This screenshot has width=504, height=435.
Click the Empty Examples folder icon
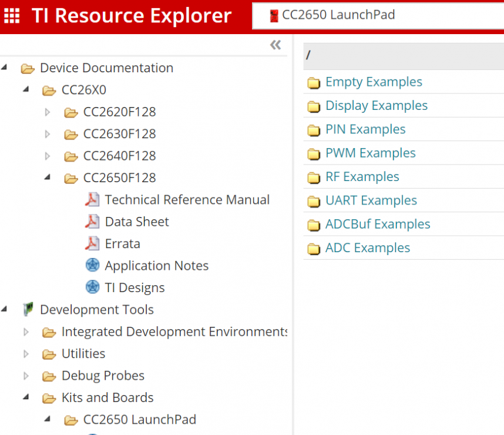point(314,82)
